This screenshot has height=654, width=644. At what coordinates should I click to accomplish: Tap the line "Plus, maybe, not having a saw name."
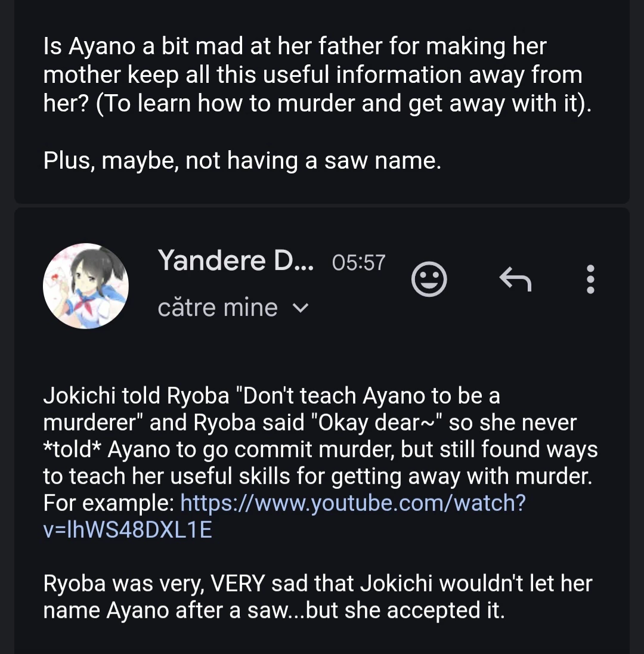242,161
